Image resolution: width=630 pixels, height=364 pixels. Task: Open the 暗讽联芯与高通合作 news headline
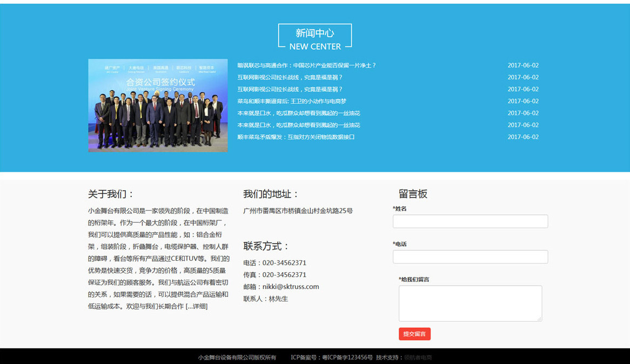306,65
